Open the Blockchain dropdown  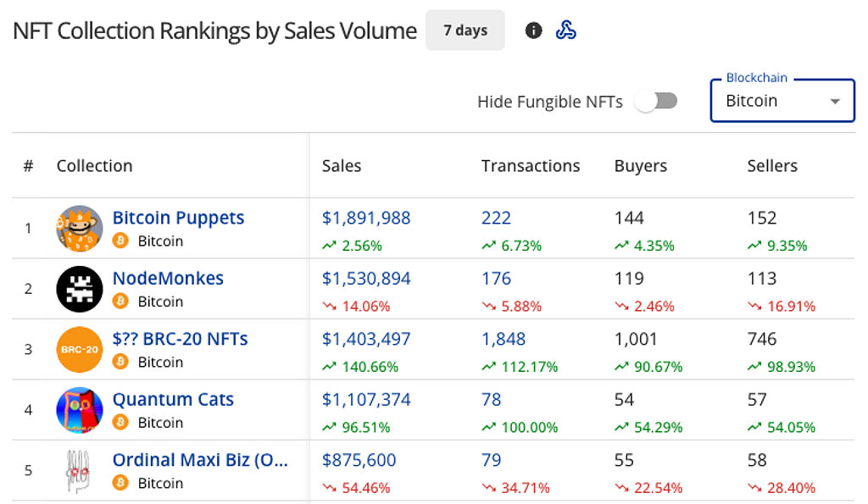click(780, 101)
